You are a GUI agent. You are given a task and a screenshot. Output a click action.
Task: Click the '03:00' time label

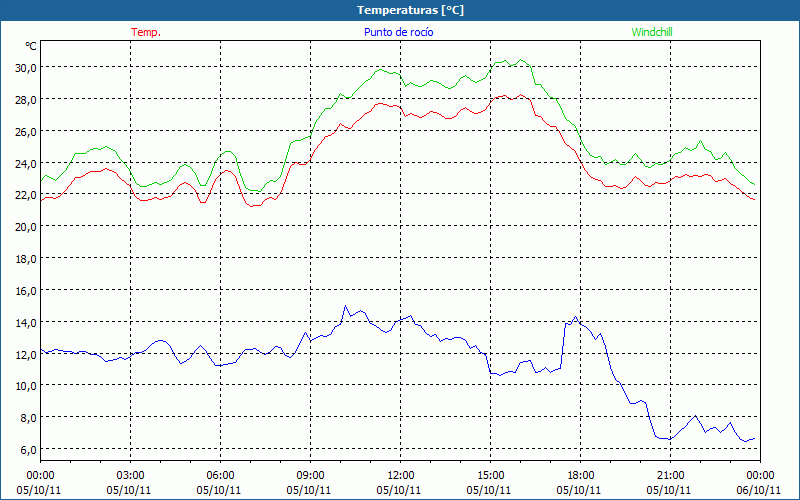(131, 476)
